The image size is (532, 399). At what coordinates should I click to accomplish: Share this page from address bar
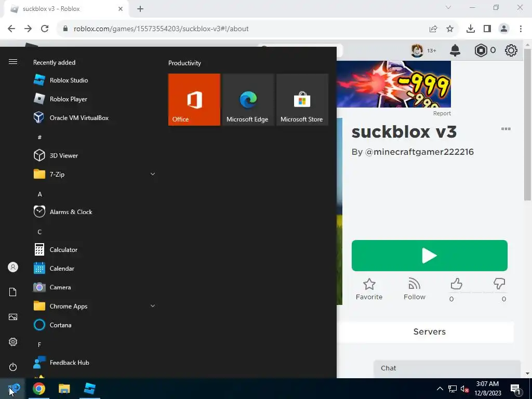point(433,29)
